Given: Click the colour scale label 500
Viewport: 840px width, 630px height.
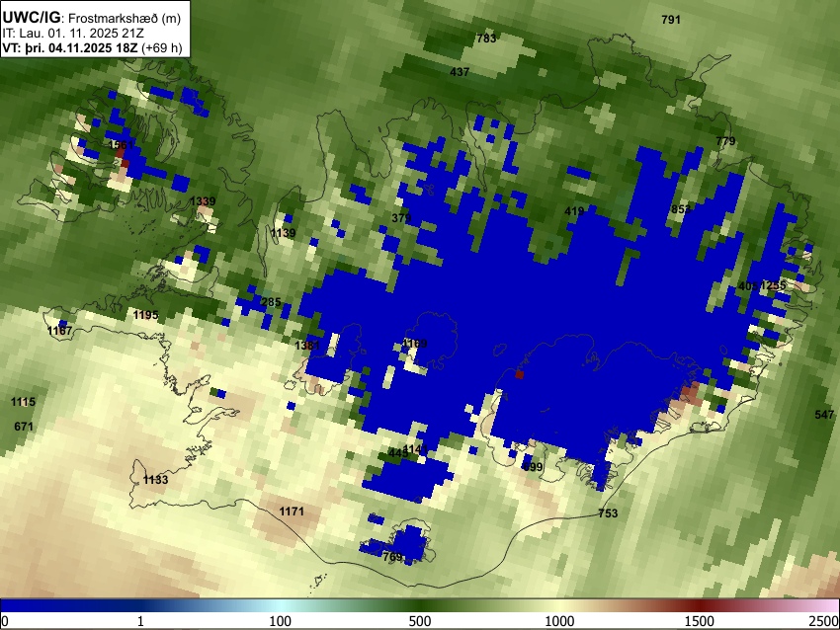Looking at the screenshot, I should coord(420,621).
